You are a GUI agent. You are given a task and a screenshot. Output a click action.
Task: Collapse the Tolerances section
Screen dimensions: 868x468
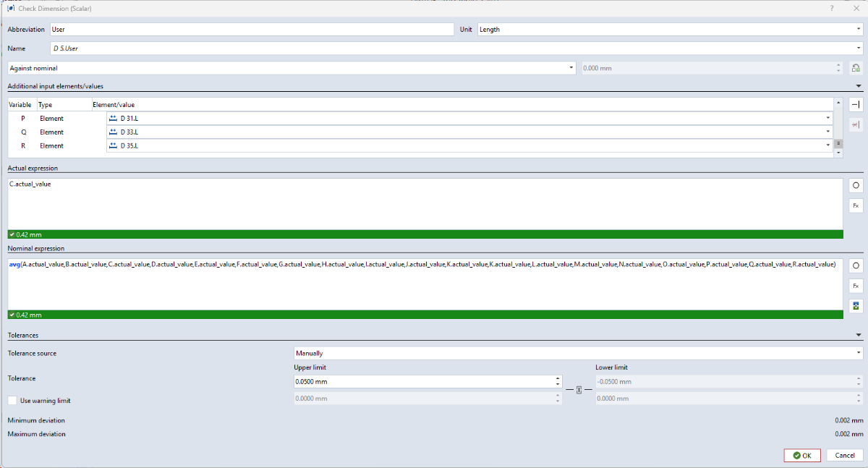[x=858, y=335]
